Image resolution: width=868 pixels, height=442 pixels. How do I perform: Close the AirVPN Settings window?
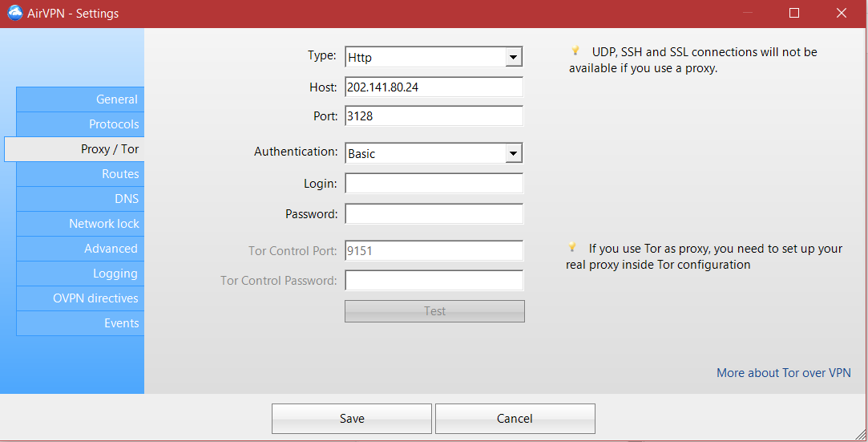[x=842, y=13]
